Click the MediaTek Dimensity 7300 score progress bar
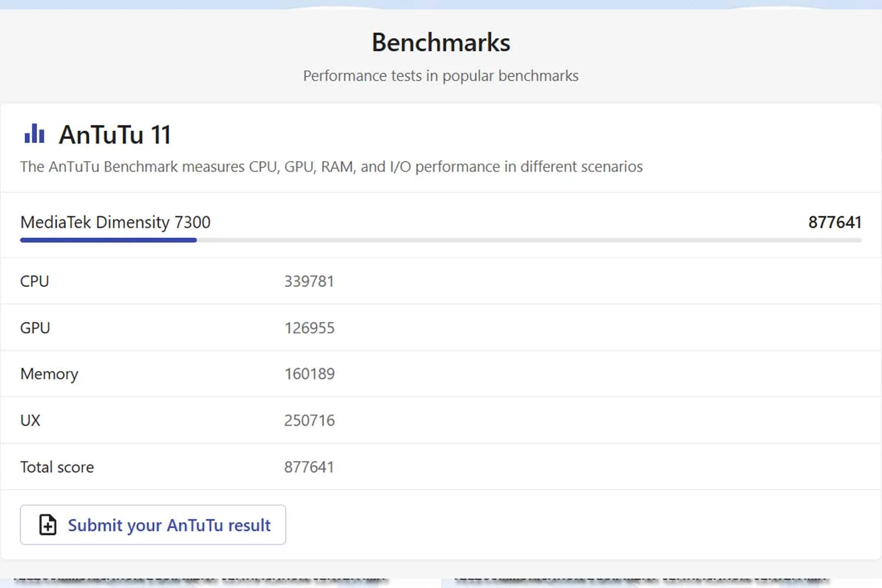 pyautogui.click(x=440, y=240)
